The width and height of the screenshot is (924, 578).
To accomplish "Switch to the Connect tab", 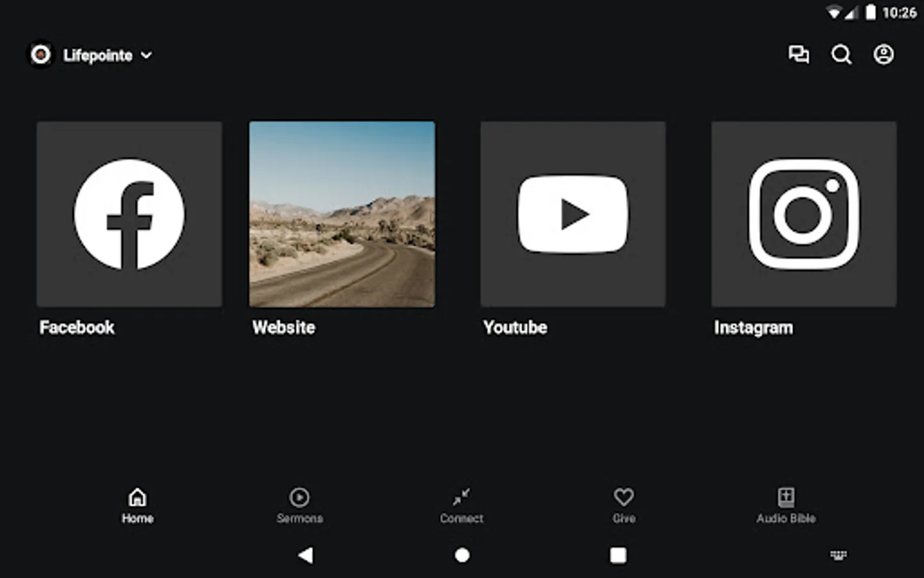I will [461, 506].
